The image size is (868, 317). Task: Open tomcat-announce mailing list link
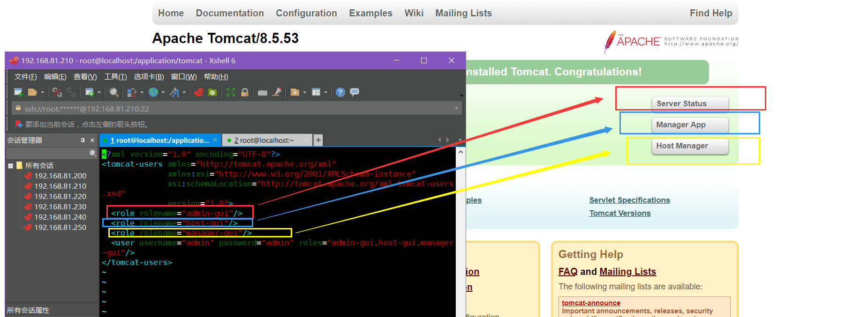pyautogui.click(x=591, y=303)
